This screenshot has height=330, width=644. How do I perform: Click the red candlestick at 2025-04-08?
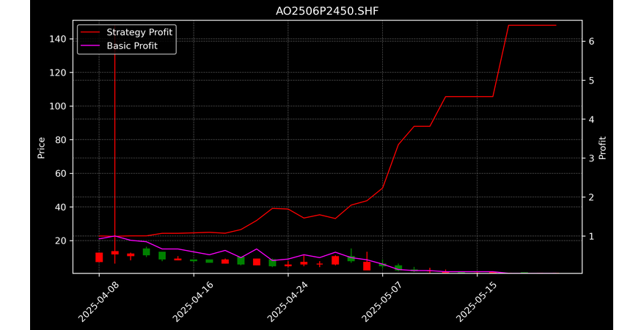tap(99, 257)
